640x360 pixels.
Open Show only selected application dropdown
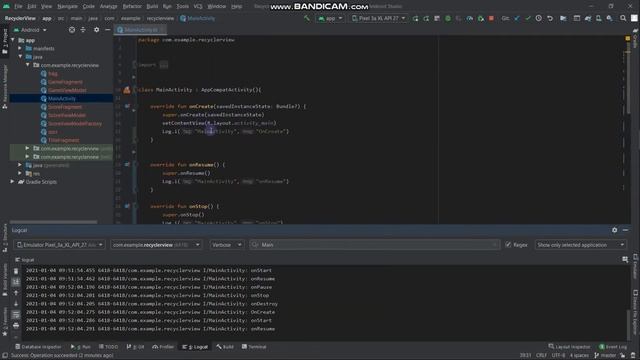(x=580, y=245)
